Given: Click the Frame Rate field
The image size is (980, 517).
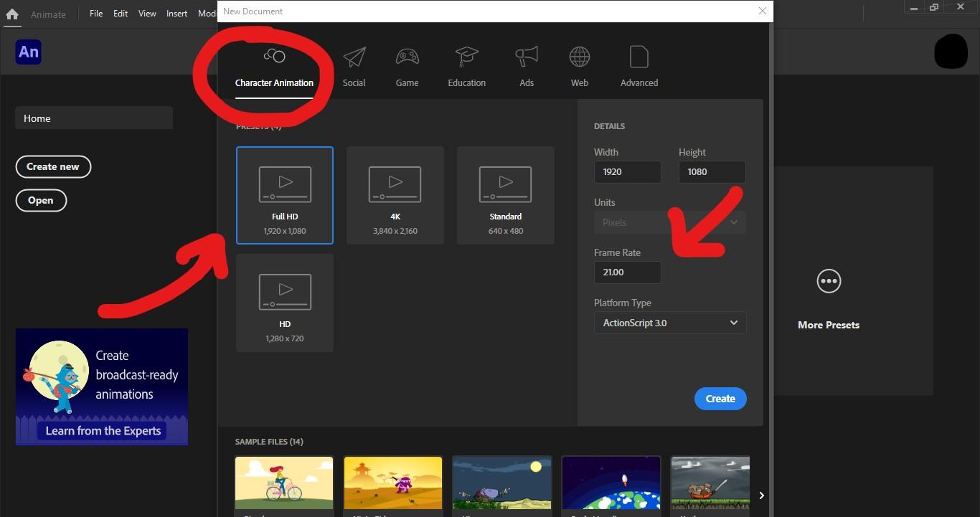Looking at the screenshot, I should [x=628, y=272].
